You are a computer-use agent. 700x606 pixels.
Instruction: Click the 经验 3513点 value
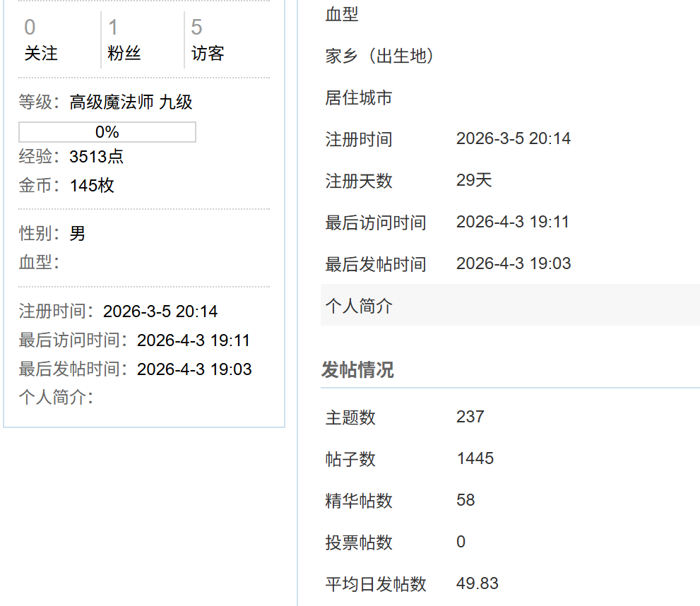(97, 157)
